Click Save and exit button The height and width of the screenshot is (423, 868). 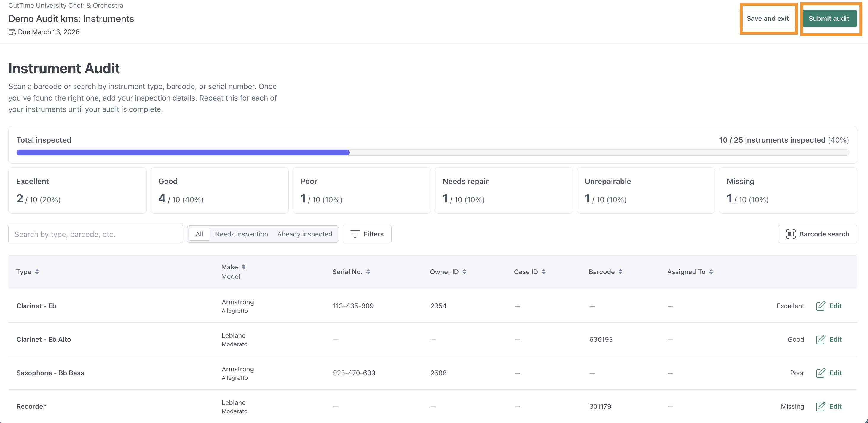(x=768, y=18)
